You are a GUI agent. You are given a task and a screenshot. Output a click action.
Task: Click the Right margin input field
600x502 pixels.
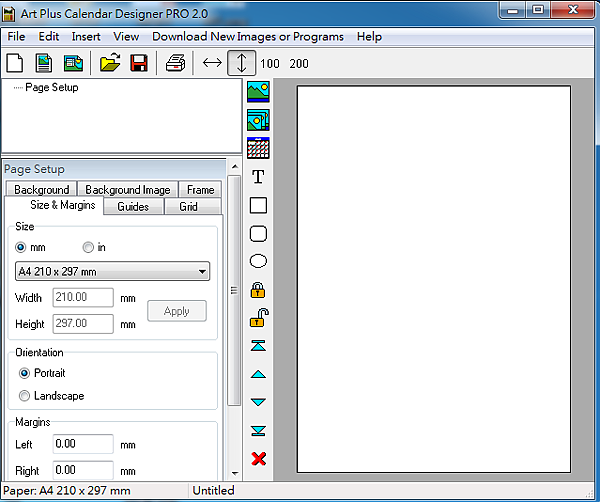tap(83, 470)
